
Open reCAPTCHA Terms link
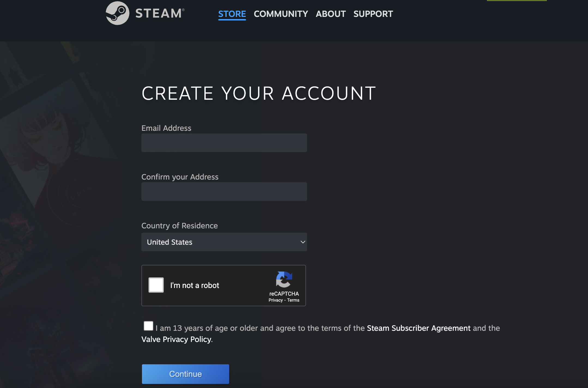(x=293, y=300)
